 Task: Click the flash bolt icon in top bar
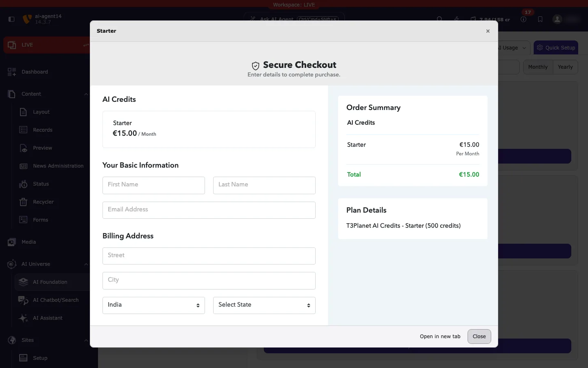pos(457,19)
